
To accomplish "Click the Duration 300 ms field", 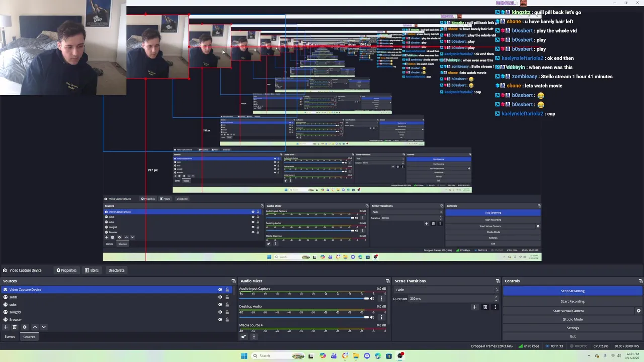I will (x=453, y=299).
